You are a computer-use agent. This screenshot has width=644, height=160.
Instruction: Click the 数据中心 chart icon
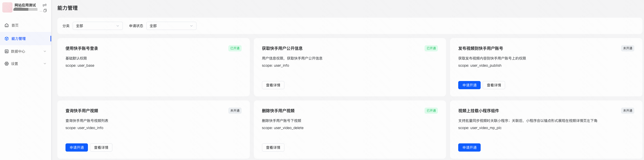coord(7,51)
